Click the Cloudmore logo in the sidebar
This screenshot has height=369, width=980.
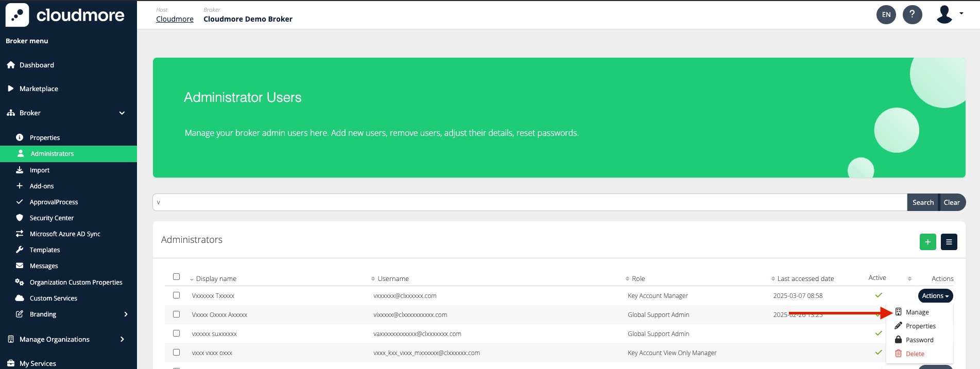65,15
